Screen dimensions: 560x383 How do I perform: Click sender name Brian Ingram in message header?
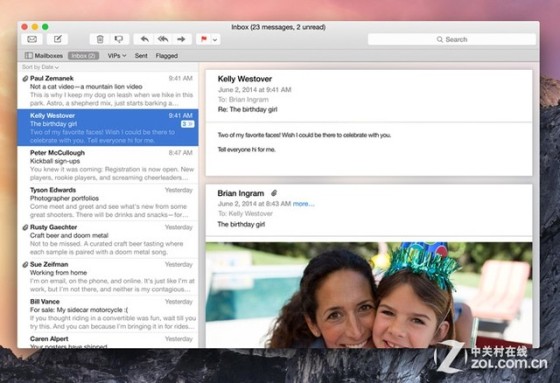pyautogui.click(x=241, y=193)
